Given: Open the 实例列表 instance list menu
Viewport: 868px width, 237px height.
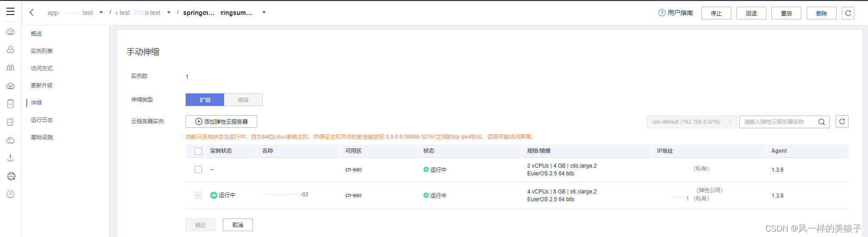Looking at the screenshot, I should coord(42,51).
